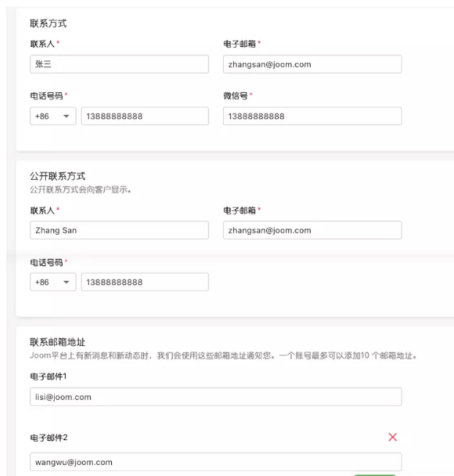
Task: Click the 电子邮件1 field label
Action: coord(49,376)
